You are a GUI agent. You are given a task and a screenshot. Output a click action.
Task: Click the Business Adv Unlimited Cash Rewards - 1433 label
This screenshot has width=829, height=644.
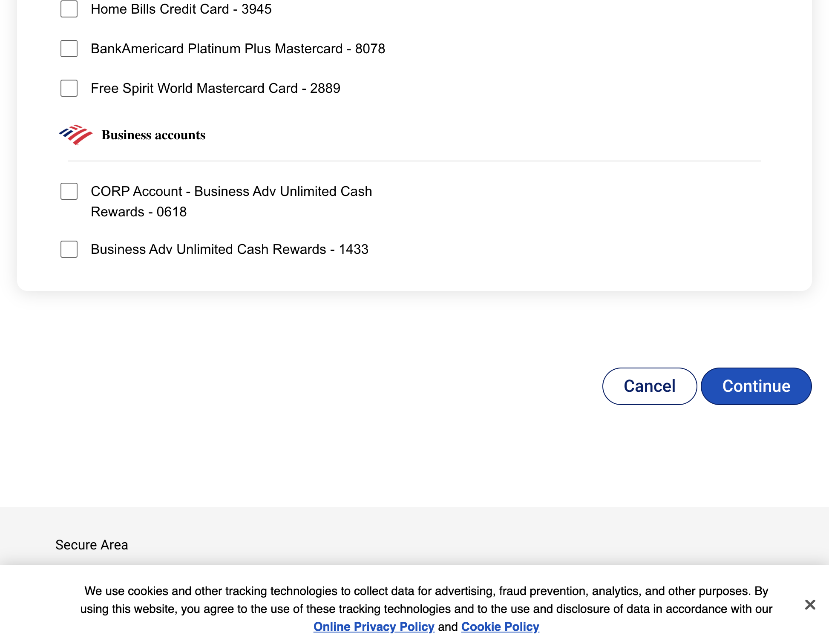tap(230, 249)
